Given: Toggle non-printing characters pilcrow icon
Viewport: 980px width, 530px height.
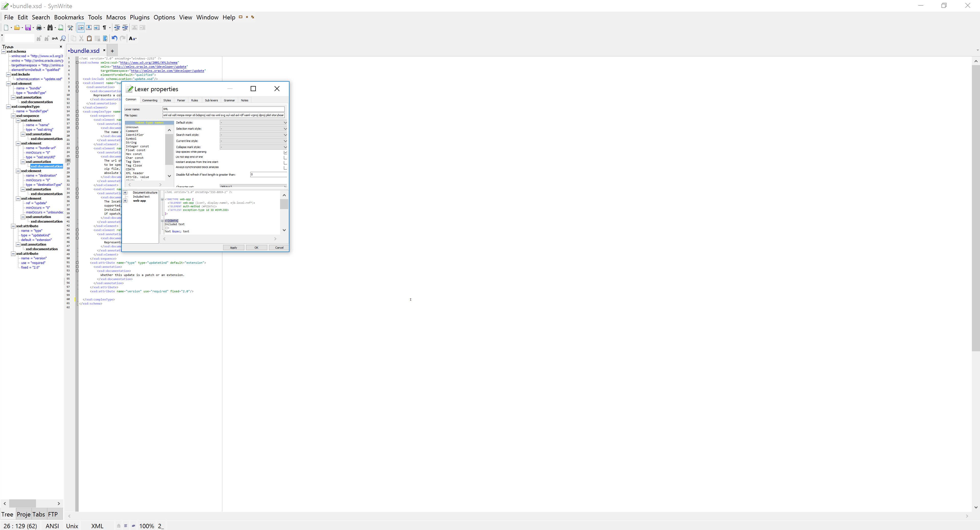Looking at the screenshot, I should tap(104, 28).
